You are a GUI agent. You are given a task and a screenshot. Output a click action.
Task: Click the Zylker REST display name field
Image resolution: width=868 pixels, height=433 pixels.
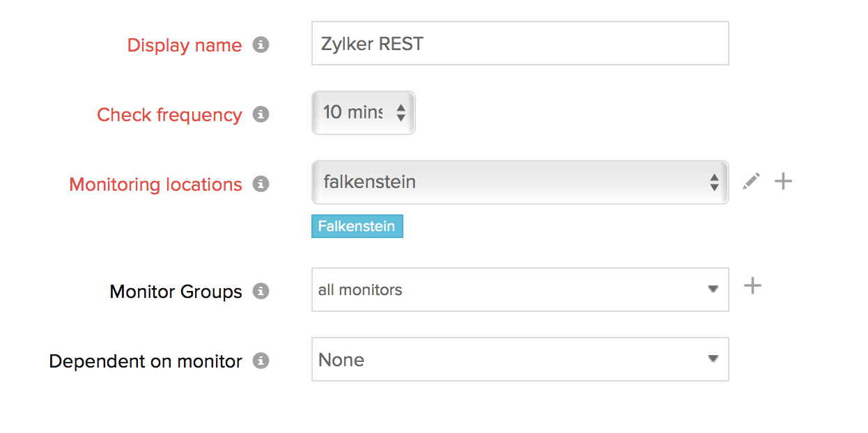tap(520, 43)
